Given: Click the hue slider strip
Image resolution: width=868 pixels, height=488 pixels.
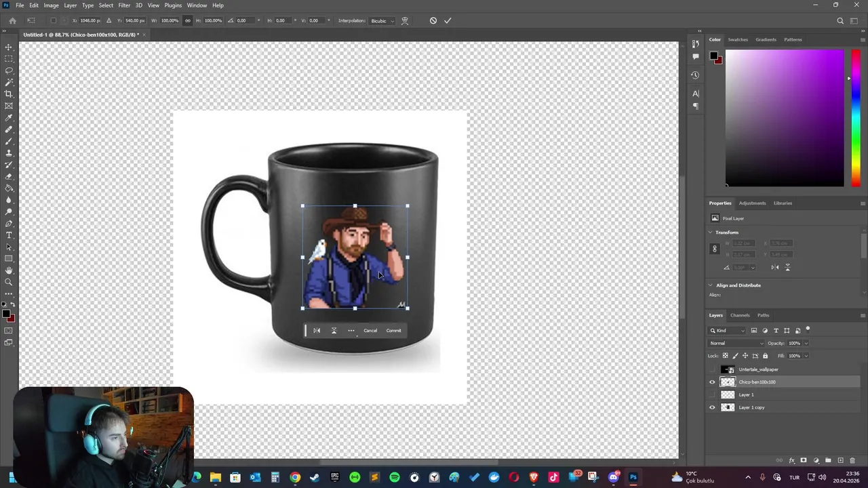Looking at the screenshot, I should (x=856, y=118).
